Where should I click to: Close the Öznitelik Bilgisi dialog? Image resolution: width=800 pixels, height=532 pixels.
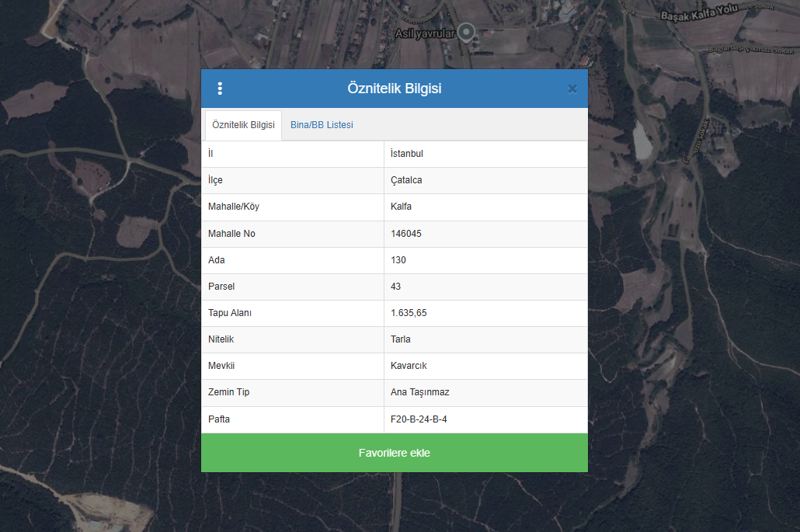pyautogui.click(x=572, y=89)
